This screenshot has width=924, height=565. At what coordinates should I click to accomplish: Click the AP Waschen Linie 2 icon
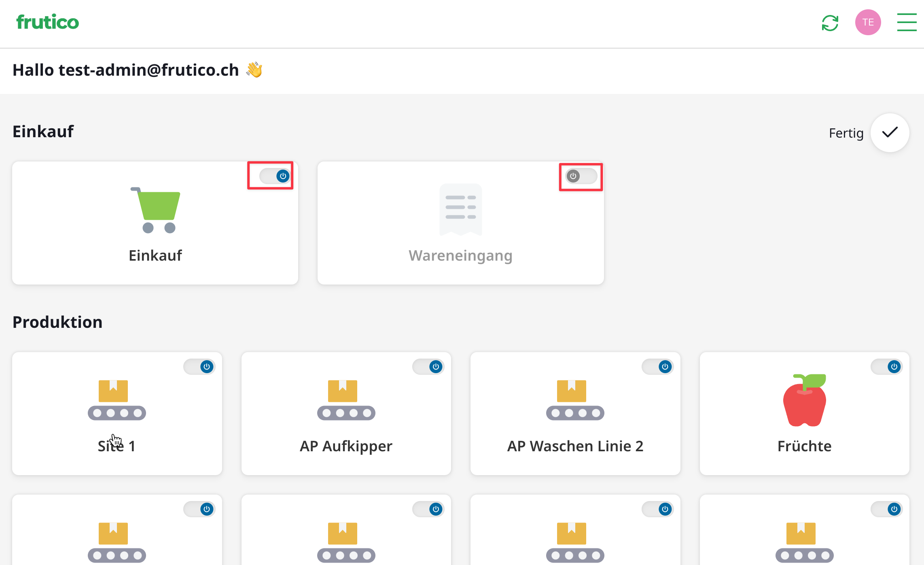pyautogui.click(x=575, y=400)
